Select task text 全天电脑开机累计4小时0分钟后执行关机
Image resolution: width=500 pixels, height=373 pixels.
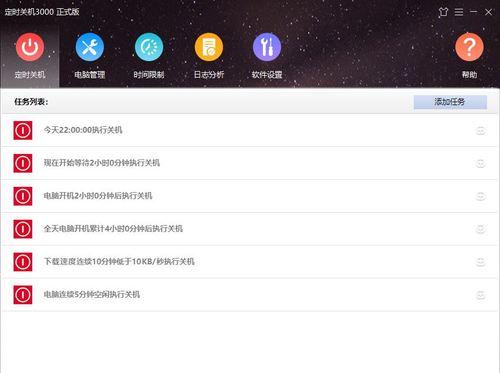113,229
